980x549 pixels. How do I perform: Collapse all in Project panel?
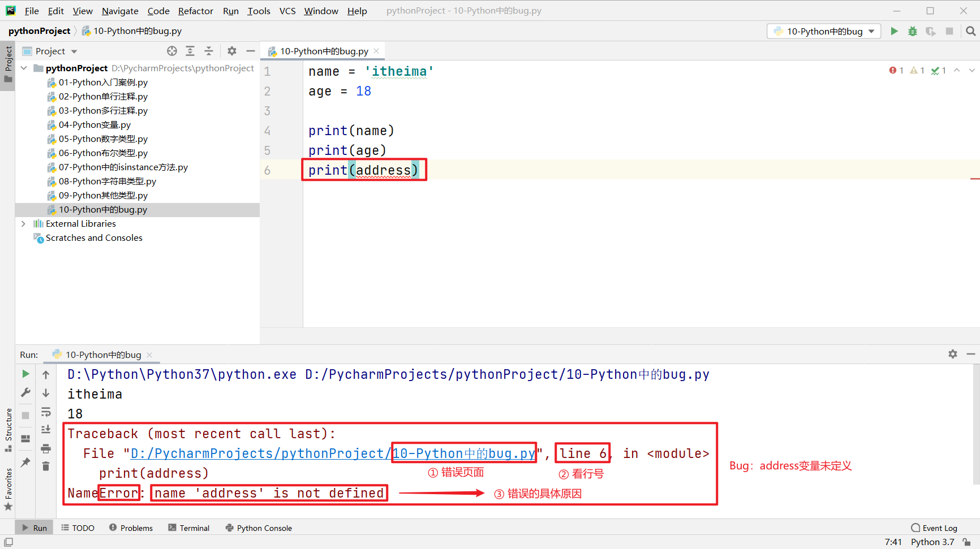tap(209, 51)
